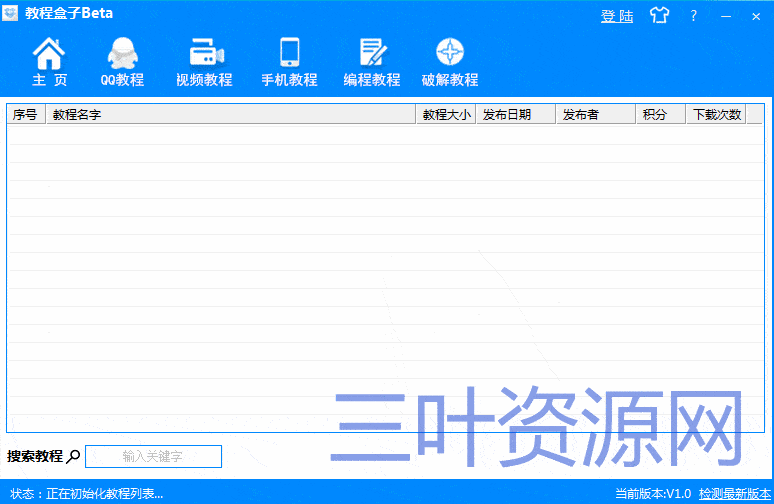
Task: Select the 视频教程 video camera icon
Action: (205, 53)
